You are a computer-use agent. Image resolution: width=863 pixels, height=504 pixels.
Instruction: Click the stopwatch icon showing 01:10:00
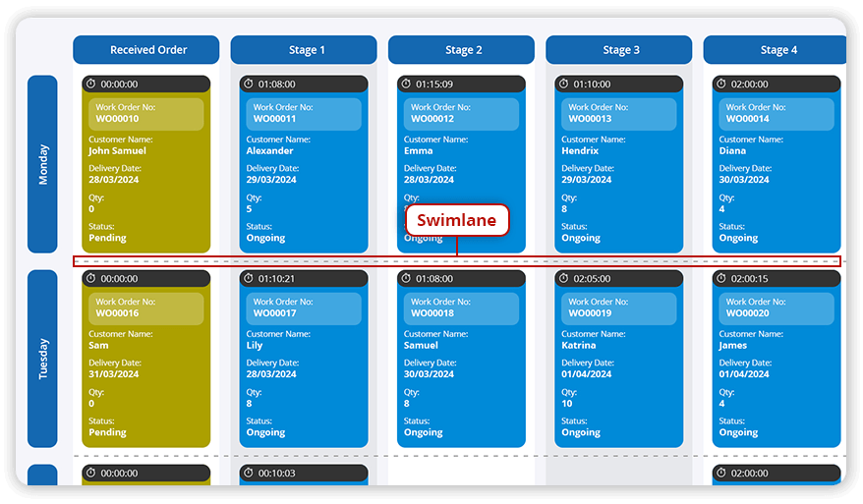click(563, 84)
